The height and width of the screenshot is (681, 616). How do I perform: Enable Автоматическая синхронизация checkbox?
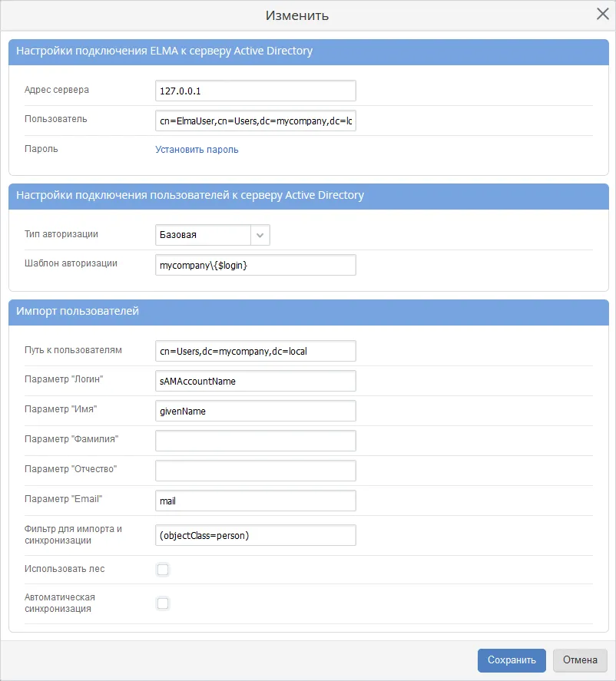162,603
